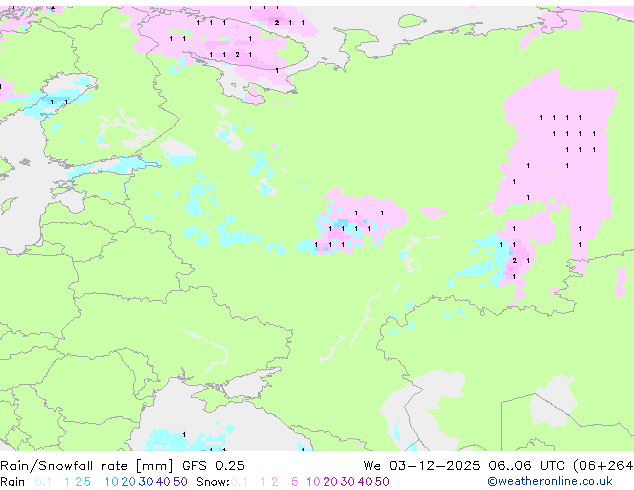Click the "Rain/Snowfall rate [mm]" title

pos(87,466)
